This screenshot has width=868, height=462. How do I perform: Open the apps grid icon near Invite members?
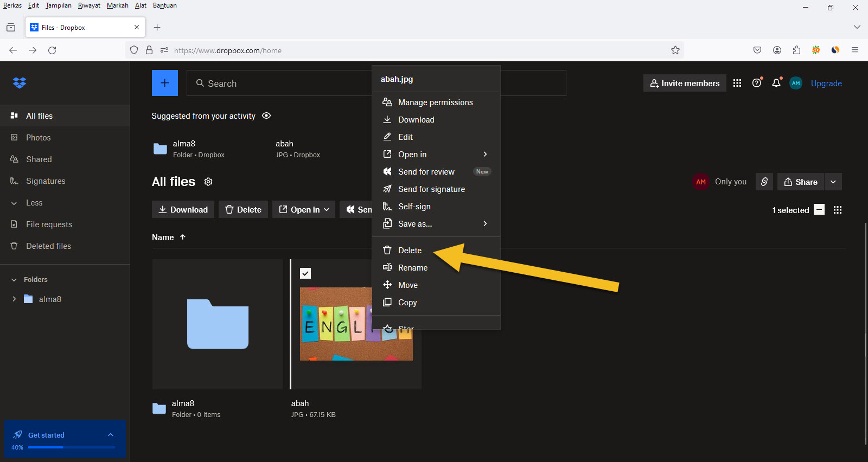click(x=737, y=83)
